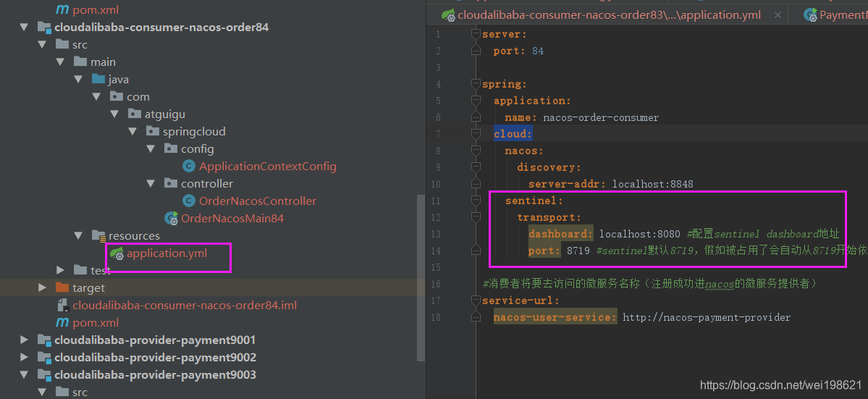Expand the test folder arrow

pyautogui.click(x=60, y=270)
